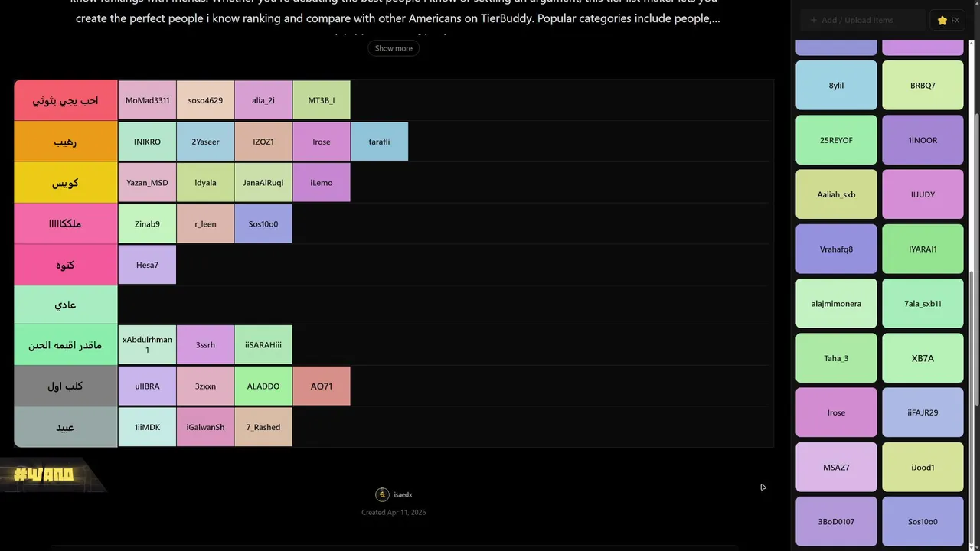Select the gold رهيب tier label
Image resolution: width=980 pixels, height=551 pixels.
(66, 142)
